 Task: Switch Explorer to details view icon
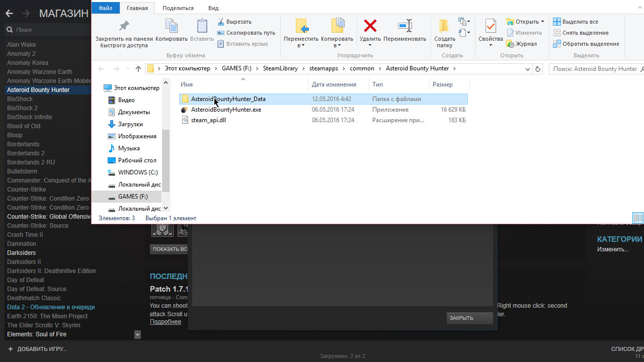(638, 218)
